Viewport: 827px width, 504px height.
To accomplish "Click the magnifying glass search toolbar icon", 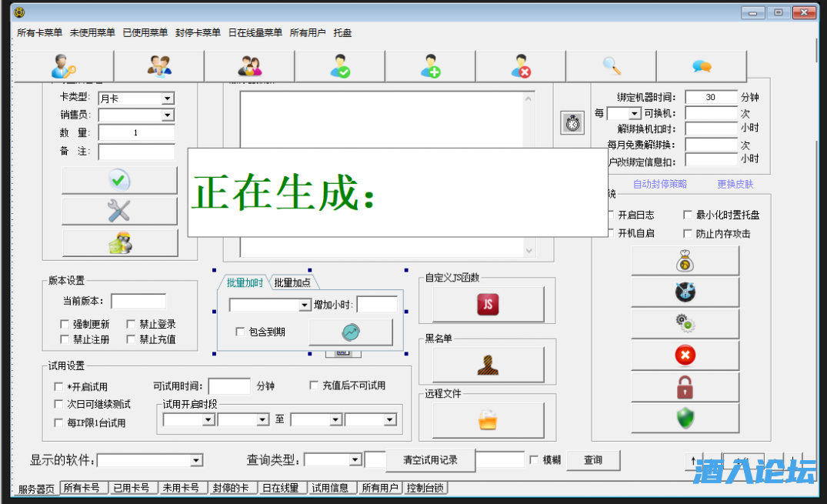I will [x=611, y=66].
